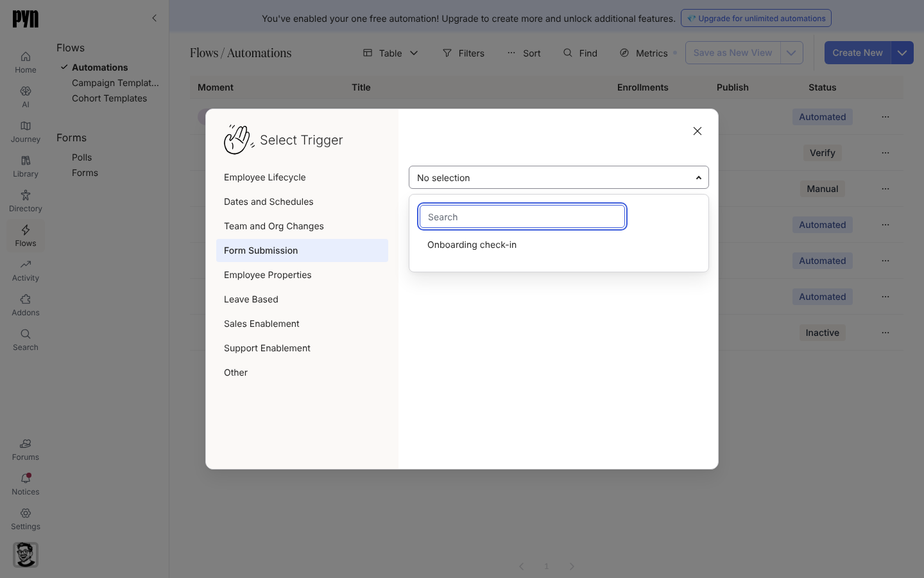The height and width of the screenshot is (578, 924).
Task: Open Home from the sidebar
Action: pyautogui.click(x=26, y=62)
